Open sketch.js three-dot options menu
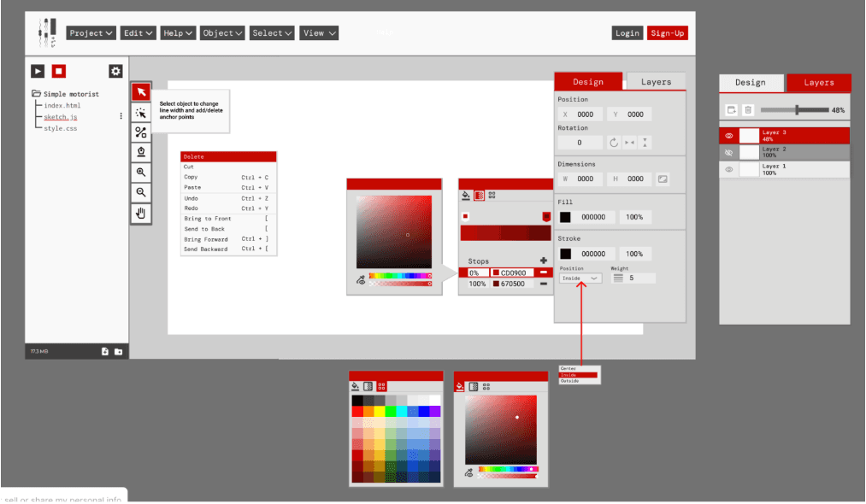 (x=121, y=116)
